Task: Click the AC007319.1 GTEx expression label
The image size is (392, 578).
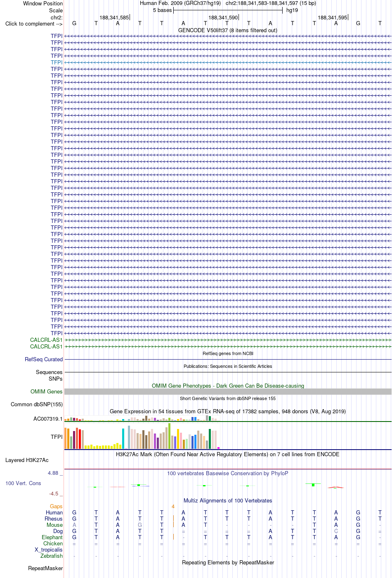Action: coord(48,419)
